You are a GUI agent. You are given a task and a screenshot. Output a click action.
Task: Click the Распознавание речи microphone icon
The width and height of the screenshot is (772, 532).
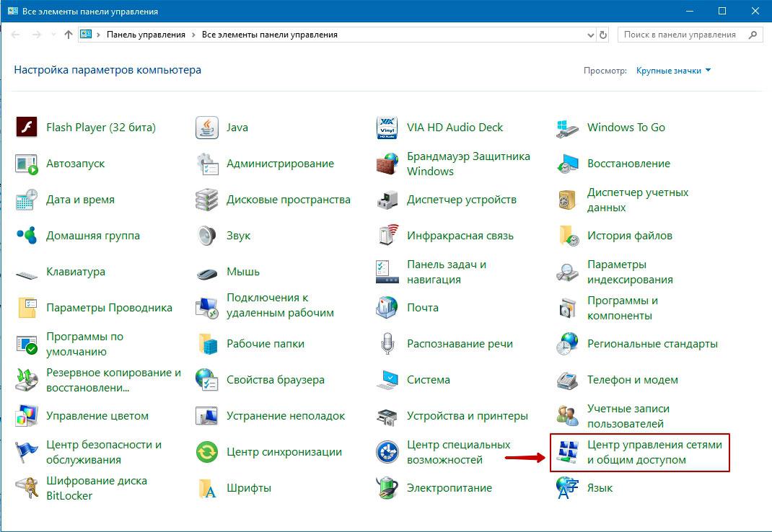tap(387, 344)
